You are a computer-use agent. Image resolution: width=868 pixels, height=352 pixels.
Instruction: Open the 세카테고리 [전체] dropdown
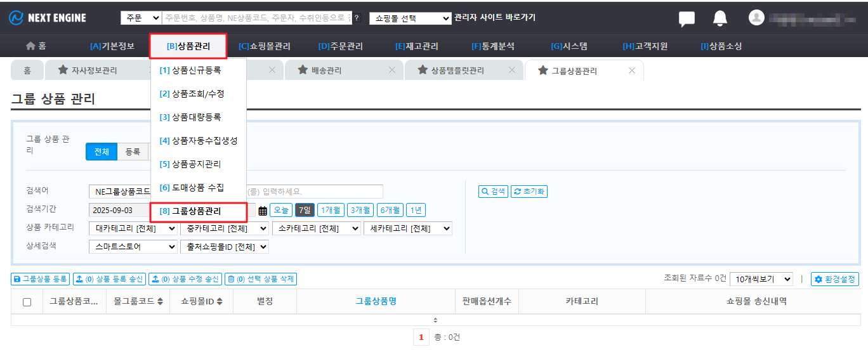[x=407, y=228]
